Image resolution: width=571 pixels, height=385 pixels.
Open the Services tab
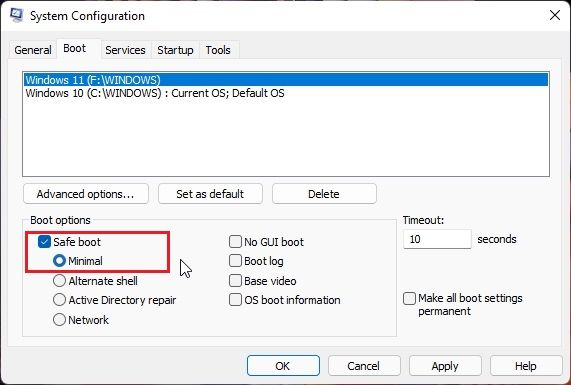coord(125,50)
